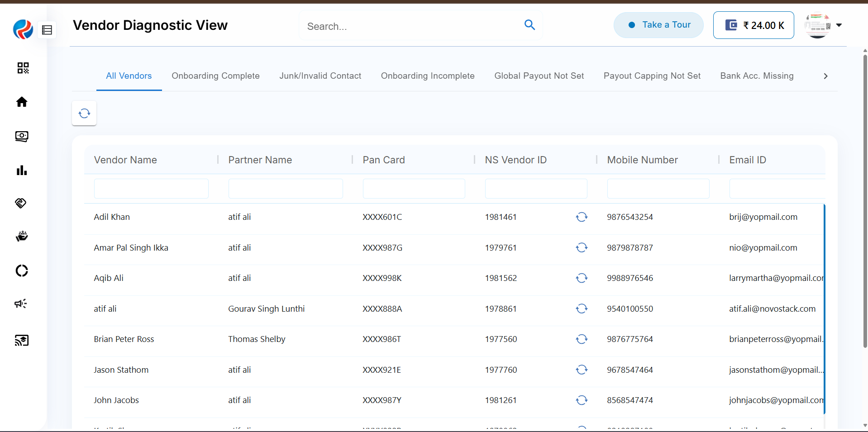The image size is (868, 432).
Task: Click the Vendor Name filter input field
Action: [x=151, y=189]
